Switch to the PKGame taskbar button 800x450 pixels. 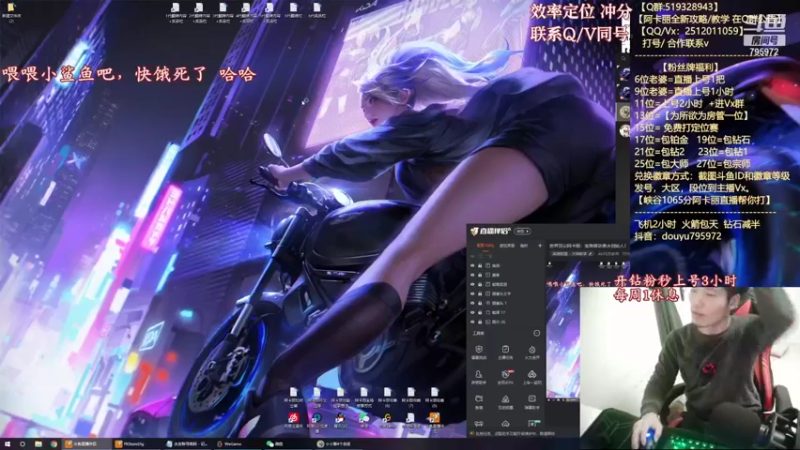click(135, 444)
